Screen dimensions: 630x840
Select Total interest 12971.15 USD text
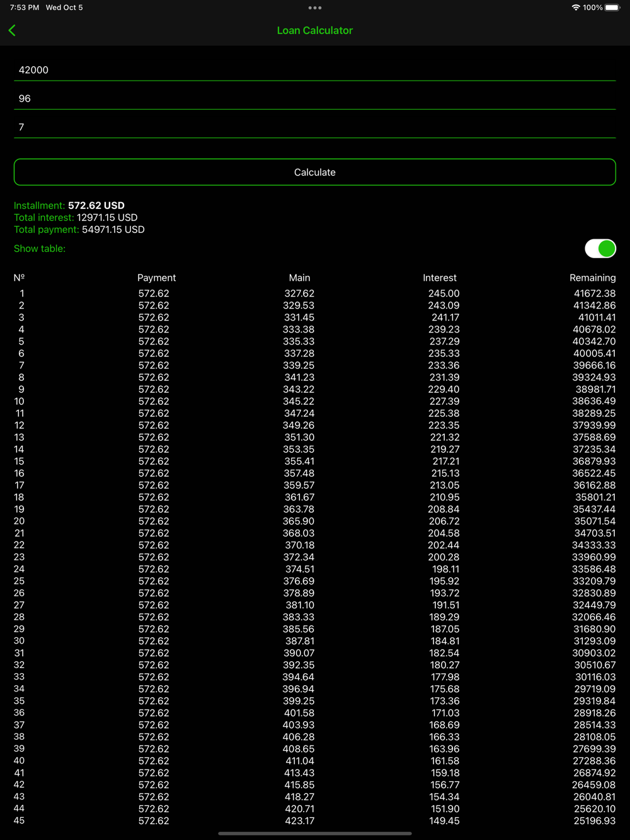pos(76,217)
